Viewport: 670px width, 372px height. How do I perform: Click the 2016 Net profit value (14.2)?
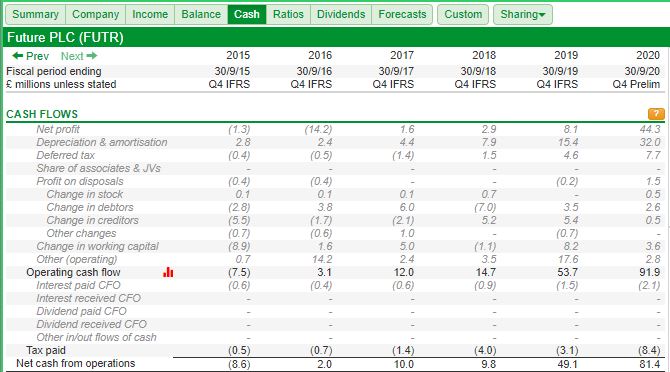tap(318, 129)
